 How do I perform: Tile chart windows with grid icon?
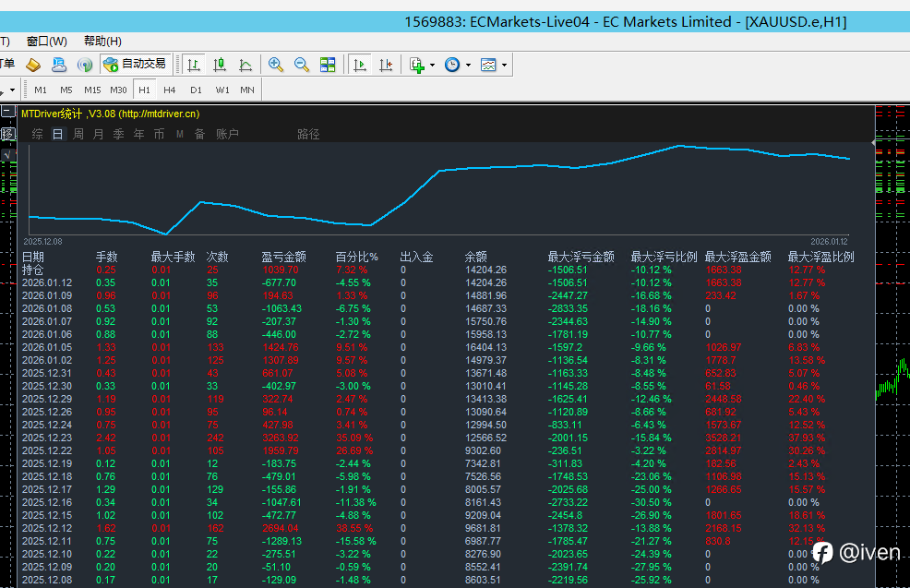[x=328, y=65]
